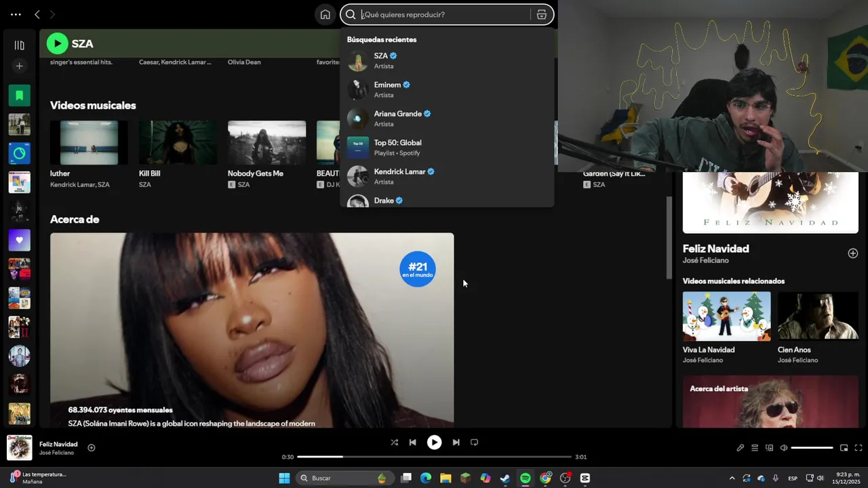Seek within the song progress bar
868x488 pixels.
pyautogui.click(x=434, y=457)
